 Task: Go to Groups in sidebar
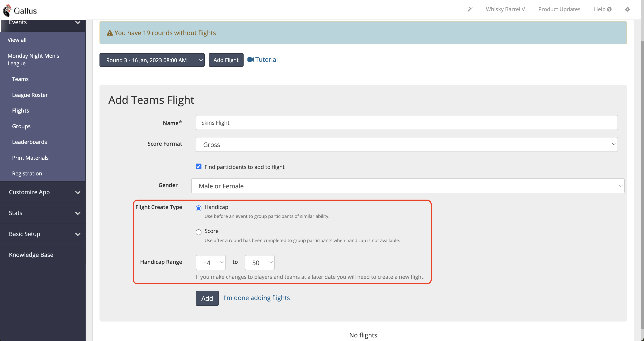[21, 126]
